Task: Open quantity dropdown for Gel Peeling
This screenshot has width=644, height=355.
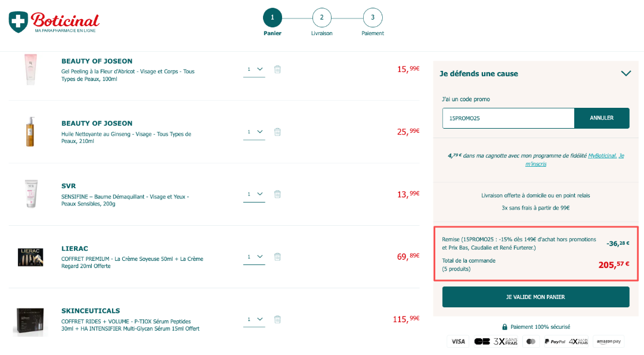Action: (x=255, y=69)
